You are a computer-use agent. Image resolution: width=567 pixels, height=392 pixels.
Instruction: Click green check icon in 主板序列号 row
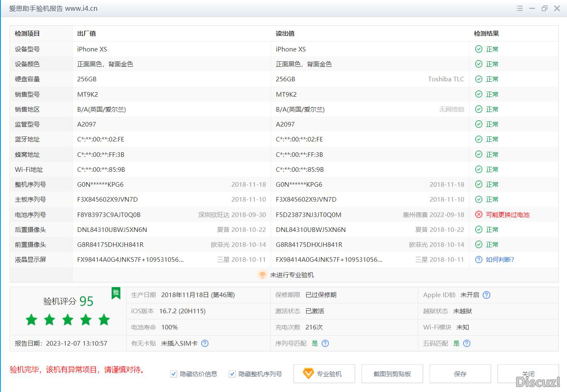coord(479,199)
